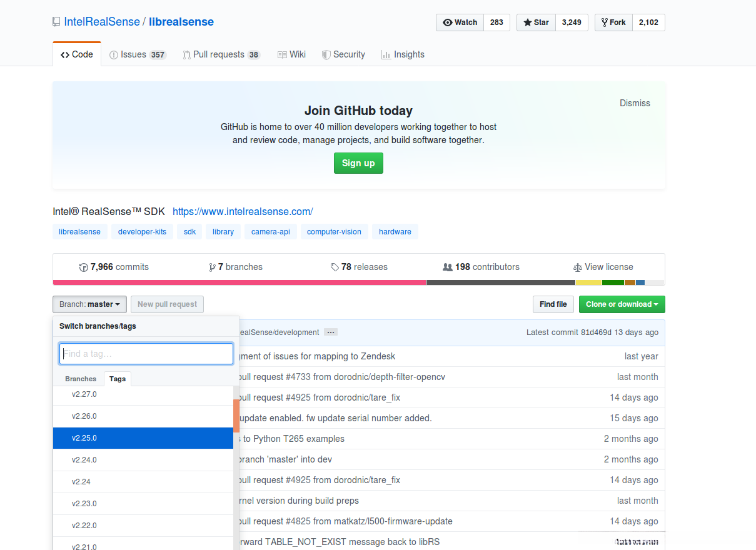Open the stargazers count 3,249
Viewport: 756px width, 550px height.
coord(572,22)
